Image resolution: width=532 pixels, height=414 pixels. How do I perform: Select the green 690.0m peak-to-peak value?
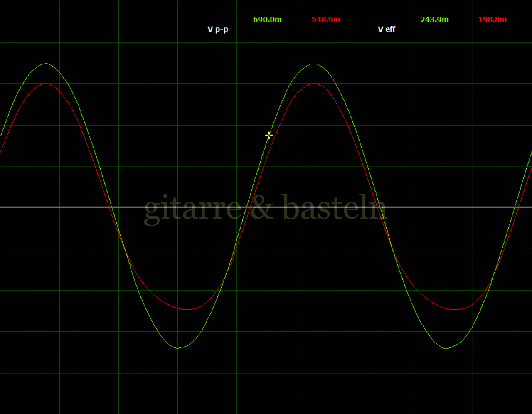point(267,20)
